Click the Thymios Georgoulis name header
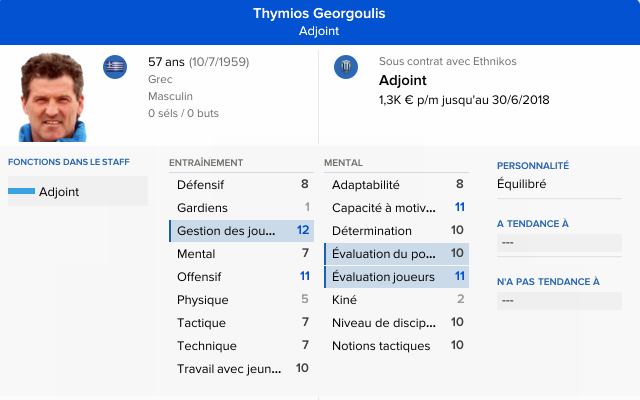The image size is (640, 400). 319,14
